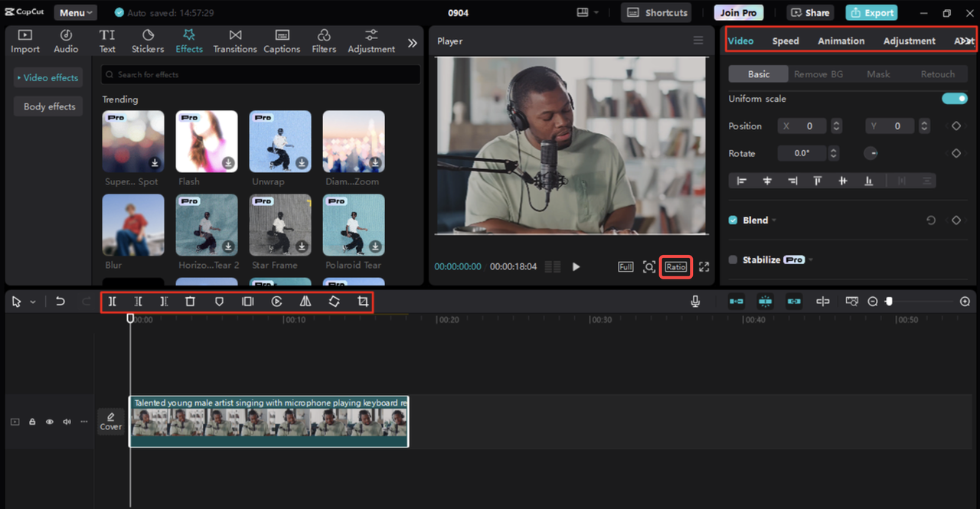Expand the Blend options arrow
980x509 pixels.
coord(774,220)
